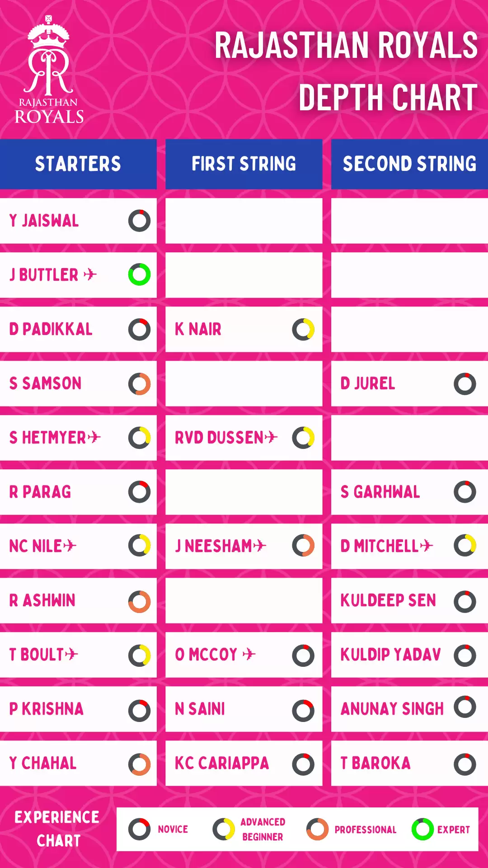Click the airplane icon after D Mitchell
The height and width of the screenshot is (868, 488).
(x=427, y=546)
